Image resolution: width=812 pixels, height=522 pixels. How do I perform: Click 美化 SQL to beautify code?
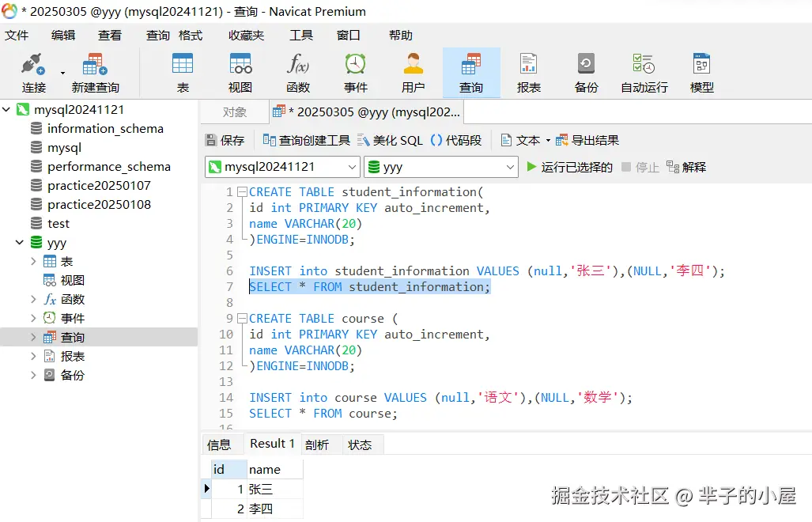[390, 140]
